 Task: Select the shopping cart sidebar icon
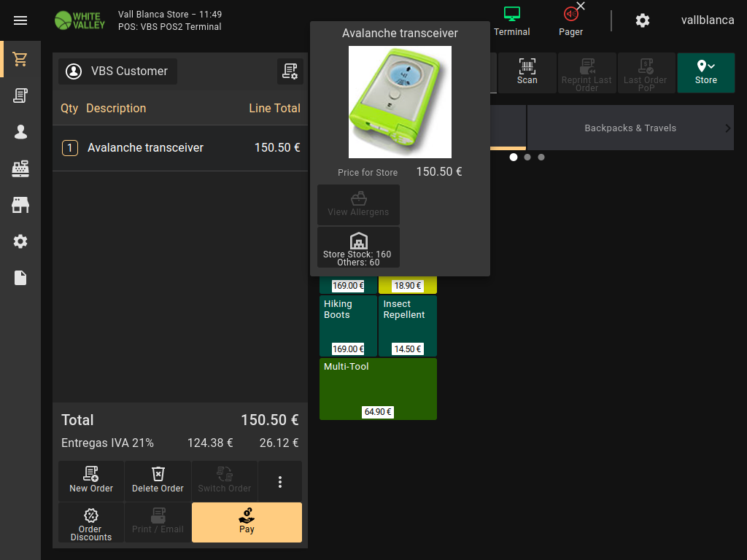click(x=20, y=59)
